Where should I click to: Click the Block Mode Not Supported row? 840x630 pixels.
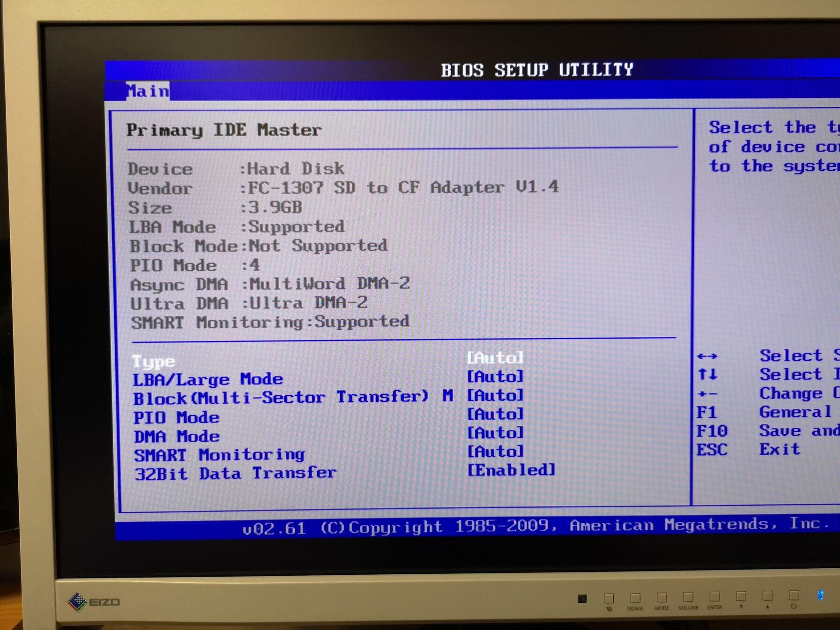click(259, 246)
